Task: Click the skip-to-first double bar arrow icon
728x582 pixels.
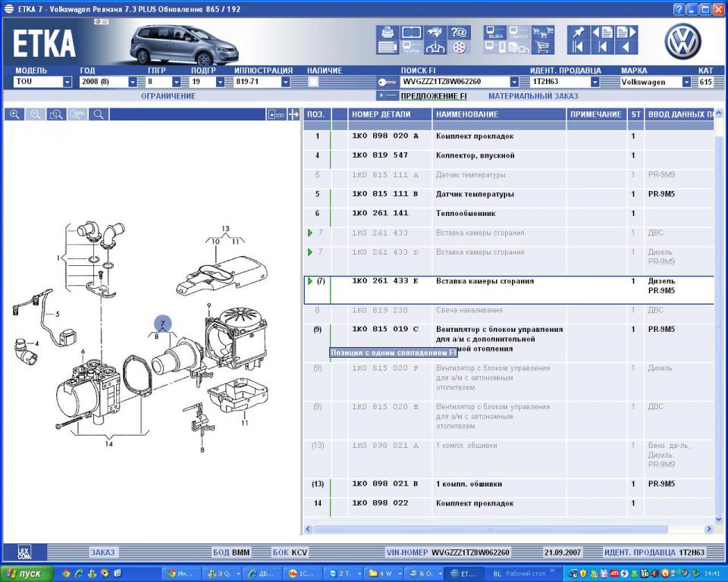Action: tap(578, 47)
